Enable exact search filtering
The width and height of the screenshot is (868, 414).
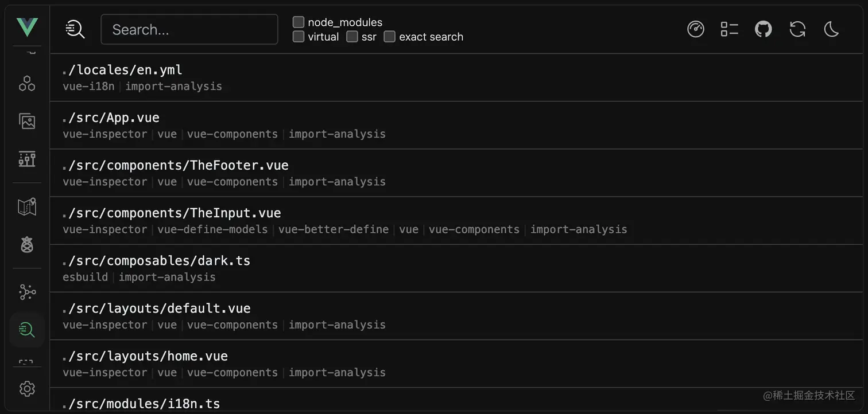(x=389, y=36)
